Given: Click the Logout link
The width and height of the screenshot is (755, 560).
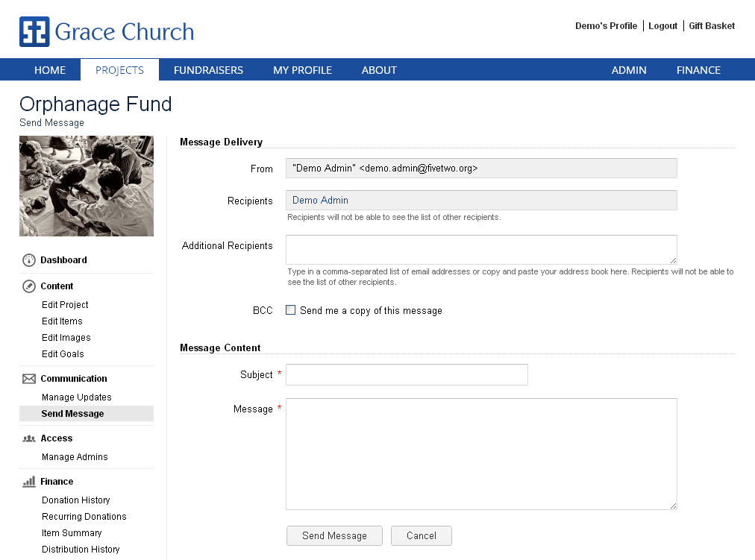Looking at the screenshot, I should pos(662,26).
